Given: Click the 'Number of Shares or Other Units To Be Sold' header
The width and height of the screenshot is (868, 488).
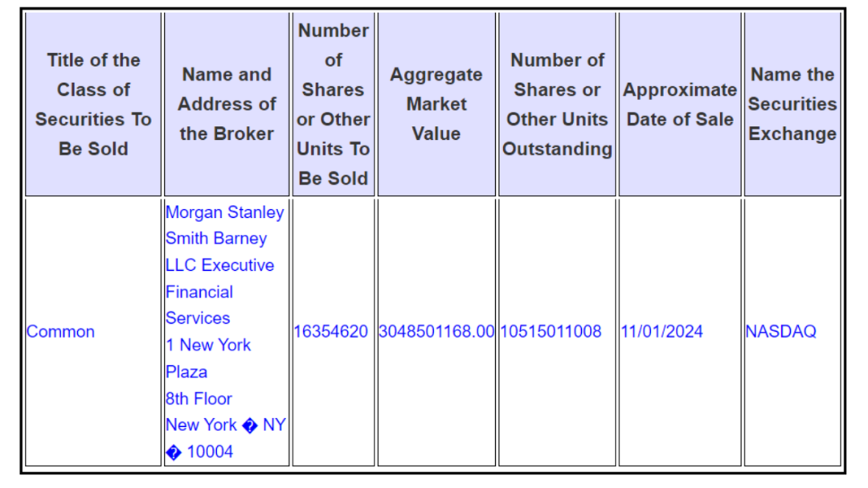Looking at the screenshot, I should click(x=333, y=105).
